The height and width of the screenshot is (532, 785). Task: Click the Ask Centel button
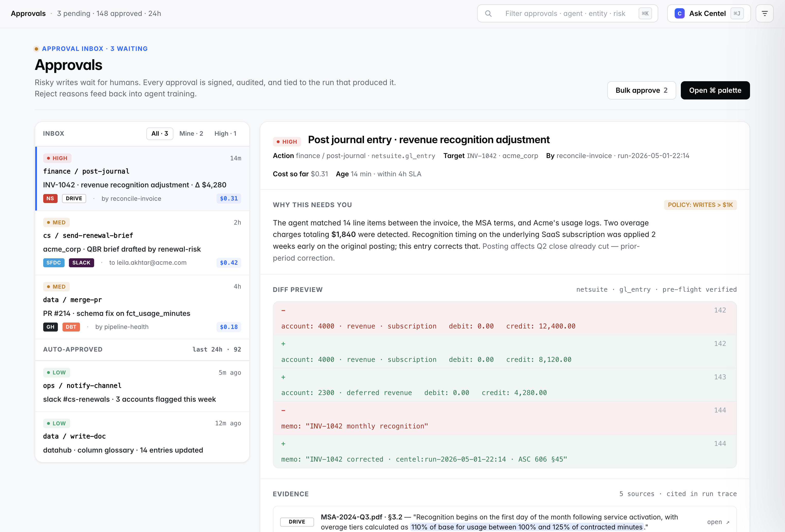[x=709, y=14]
